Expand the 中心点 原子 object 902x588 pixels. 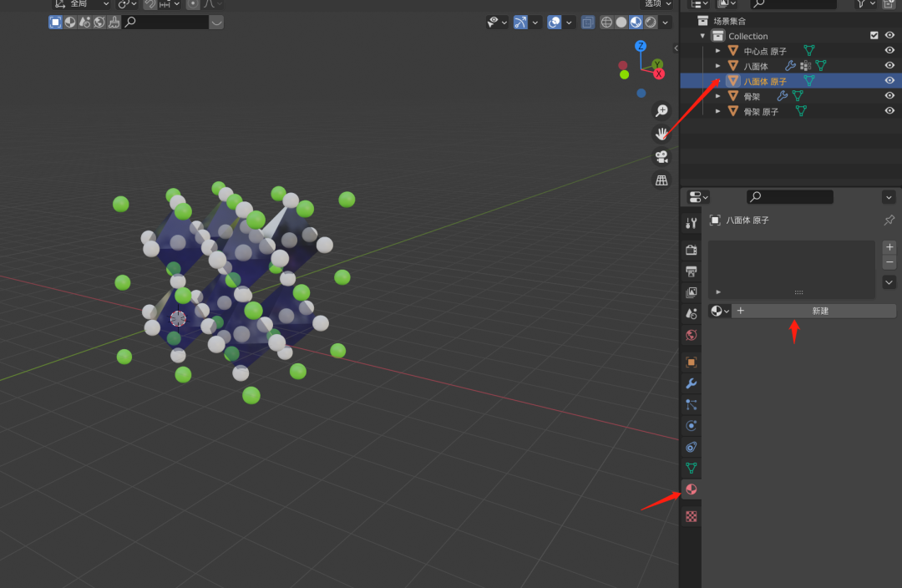tap(717, 51)
